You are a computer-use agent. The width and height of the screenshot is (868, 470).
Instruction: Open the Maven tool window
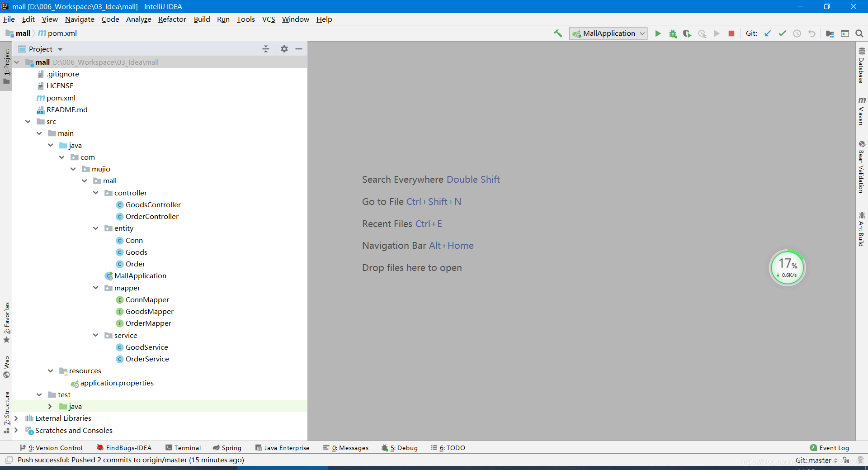[862, 111]
